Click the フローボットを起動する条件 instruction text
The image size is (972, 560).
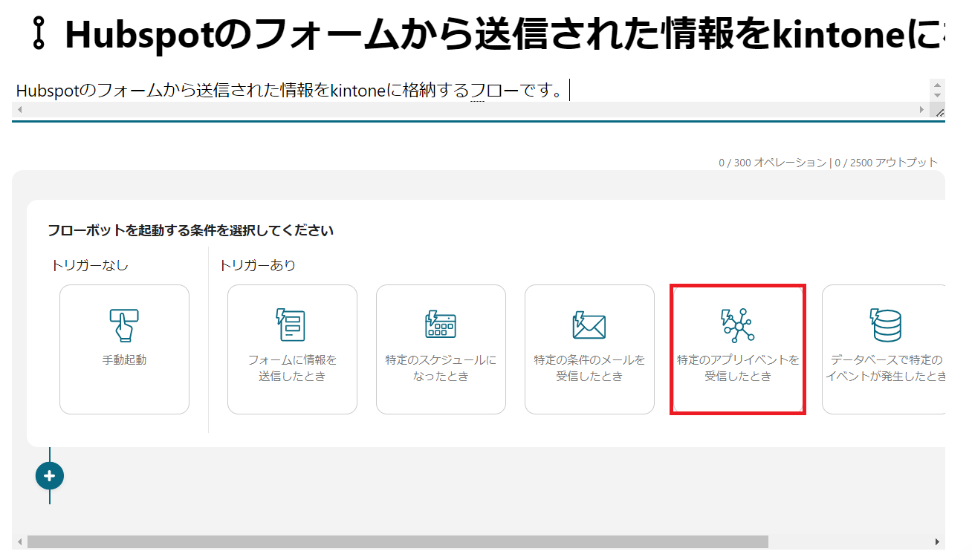(190, 230)
